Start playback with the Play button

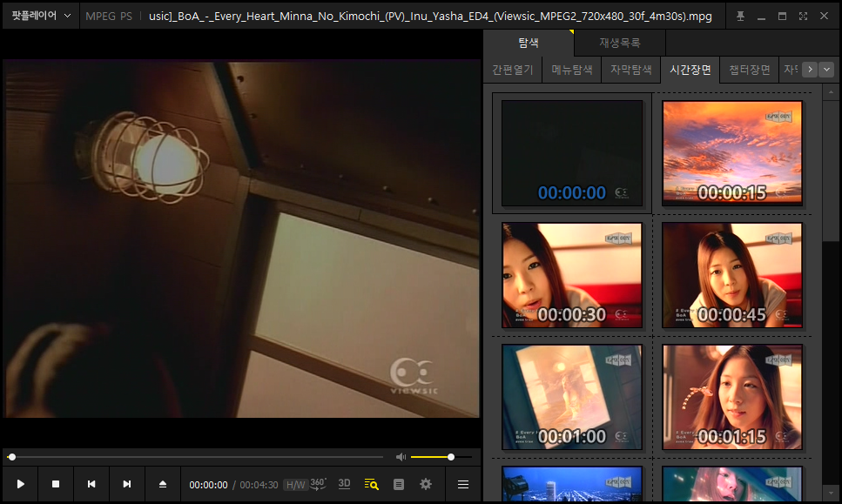coord(20,484)
